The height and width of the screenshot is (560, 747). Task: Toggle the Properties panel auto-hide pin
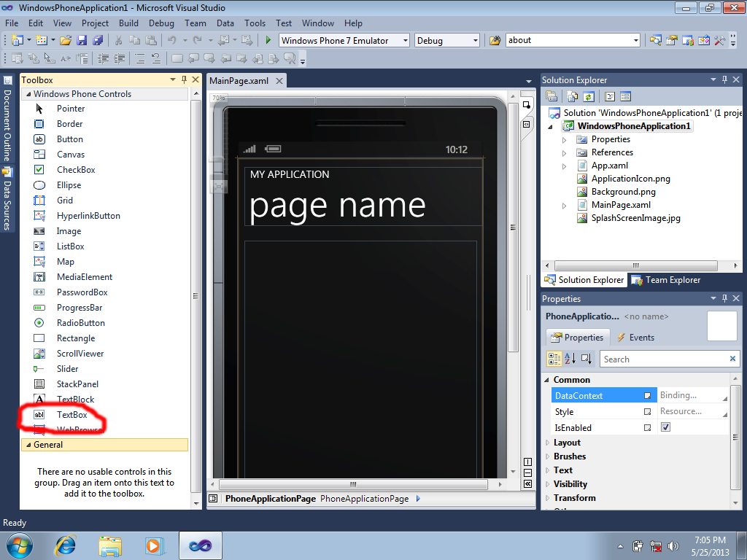(x=724, y=298)
